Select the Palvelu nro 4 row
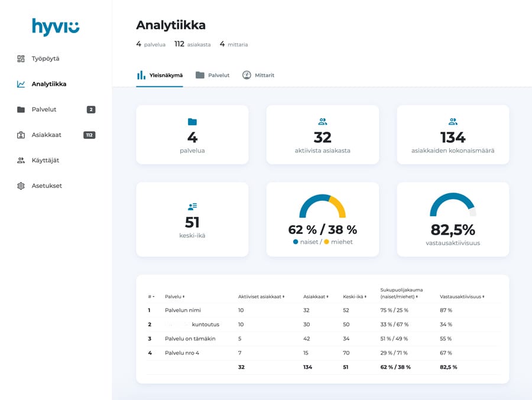The width and height of the screenshot is (532, 400). click(x=182, y=353)
